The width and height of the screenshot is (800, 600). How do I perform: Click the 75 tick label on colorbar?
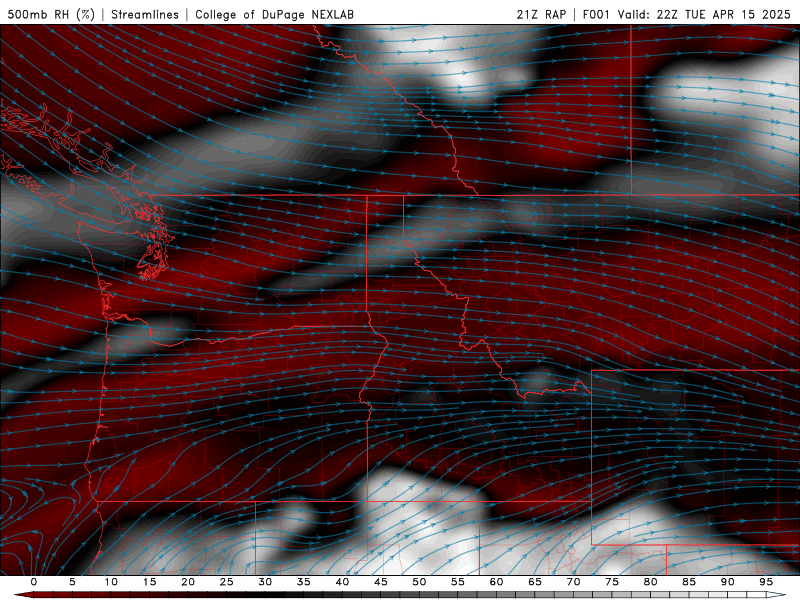tap(612, 582)
